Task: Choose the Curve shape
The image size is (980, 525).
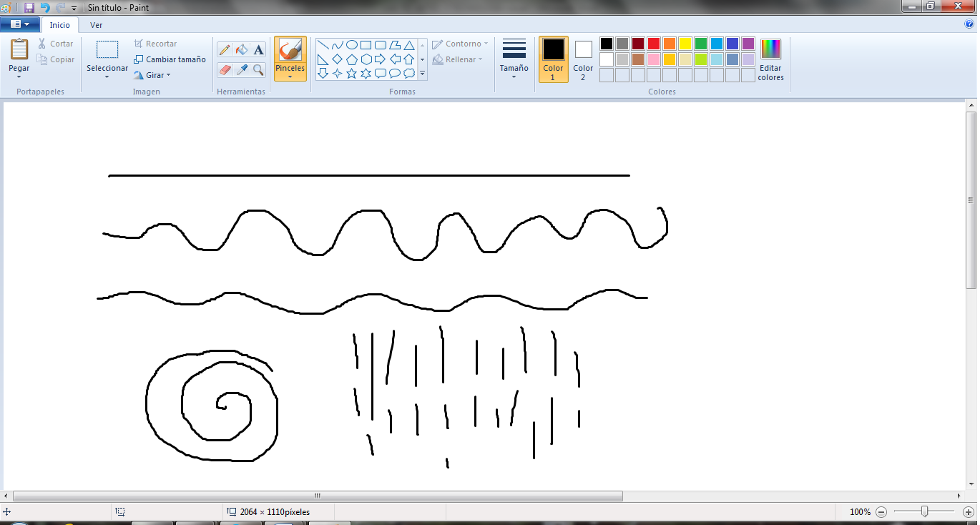Action: [x=337, y=44]
